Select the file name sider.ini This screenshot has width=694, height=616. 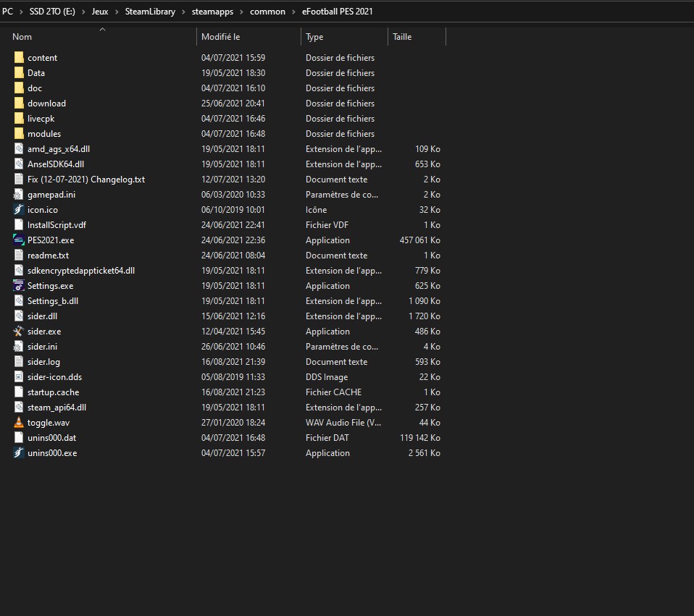coord(43,346)
